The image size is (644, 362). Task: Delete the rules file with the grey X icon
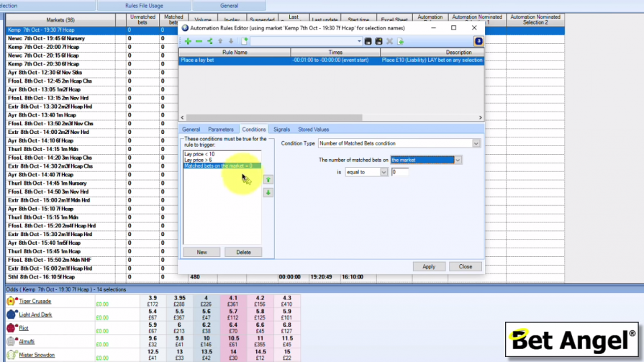[x=389, y=42]
